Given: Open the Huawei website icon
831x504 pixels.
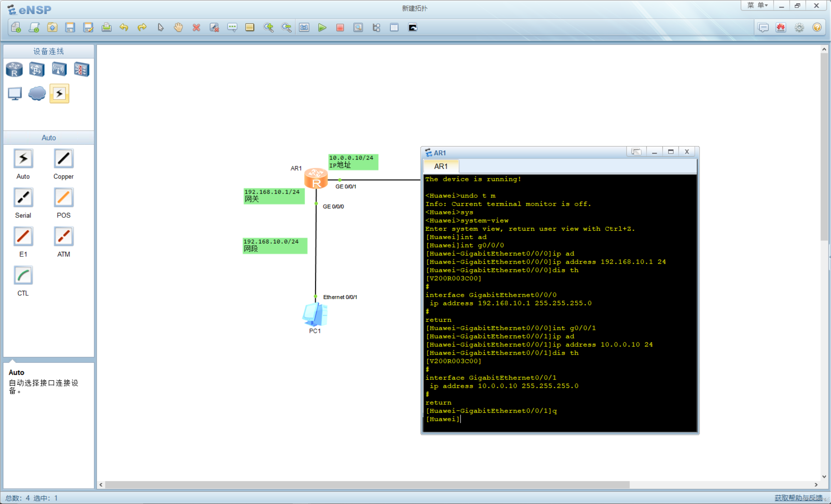Looking at the screenshot, I should point(781,27).
